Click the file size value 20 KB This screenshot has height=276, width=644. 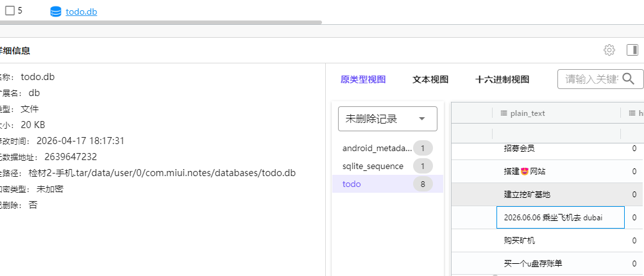[x=33, y=125]
